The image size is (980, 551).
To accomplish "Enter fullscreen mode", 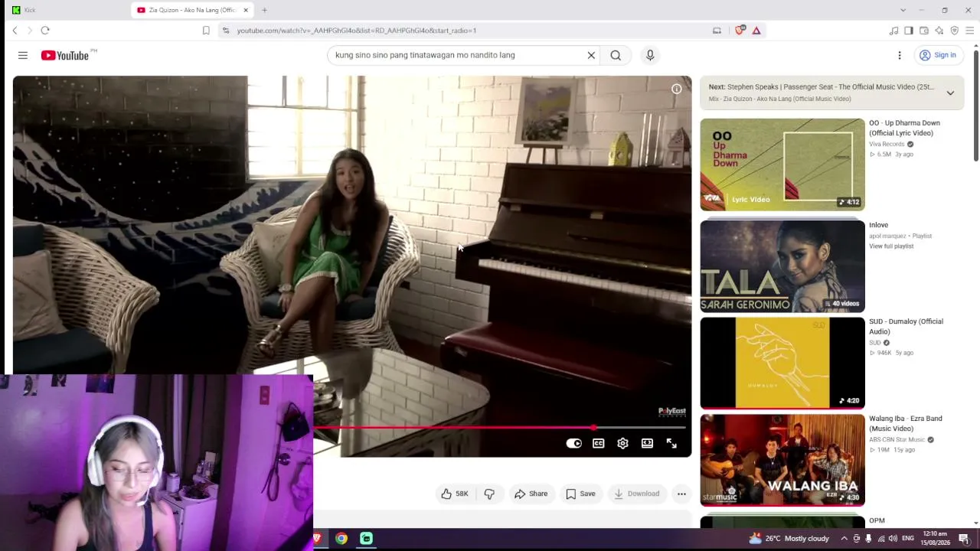I will (671, 443).
